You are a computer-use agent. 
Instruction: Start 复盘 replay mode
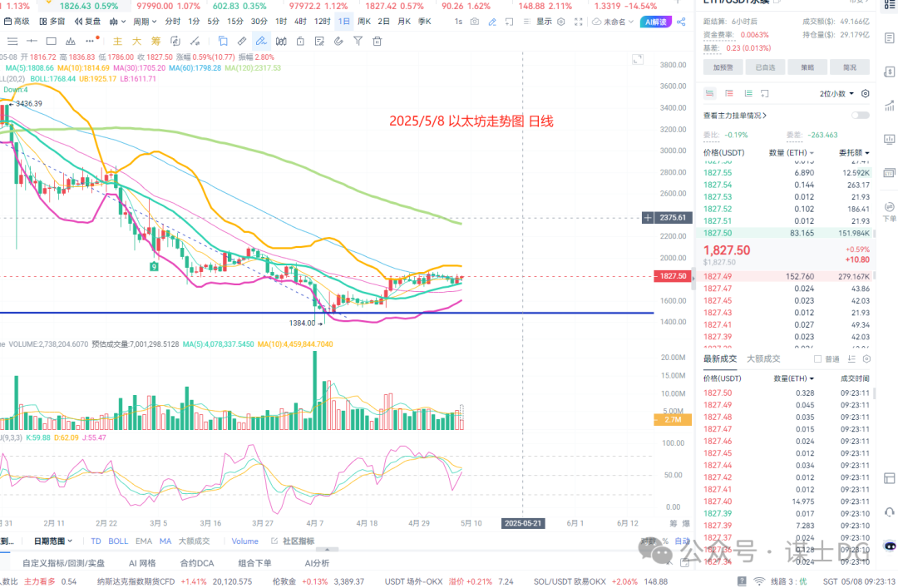87,21
